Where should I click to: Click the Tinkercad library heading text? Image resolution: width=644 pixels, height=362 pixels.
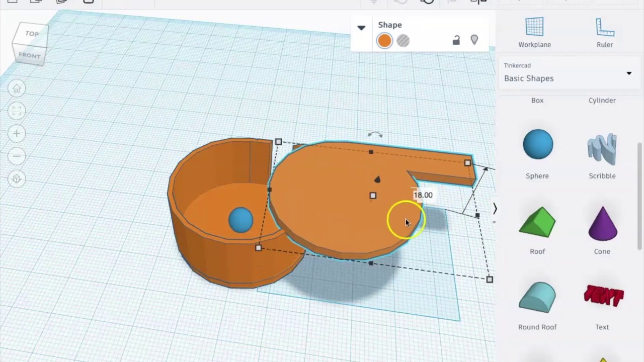(517, 65)
